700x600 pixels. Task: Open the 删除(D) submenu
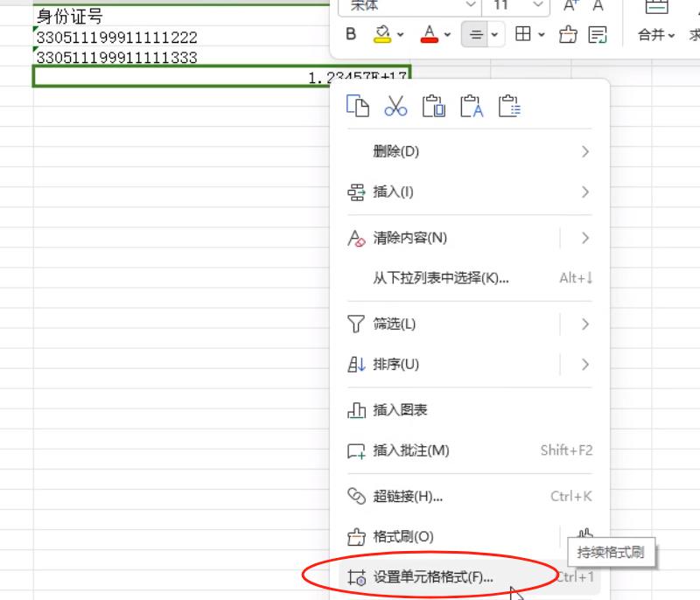[x=470, y=151]
